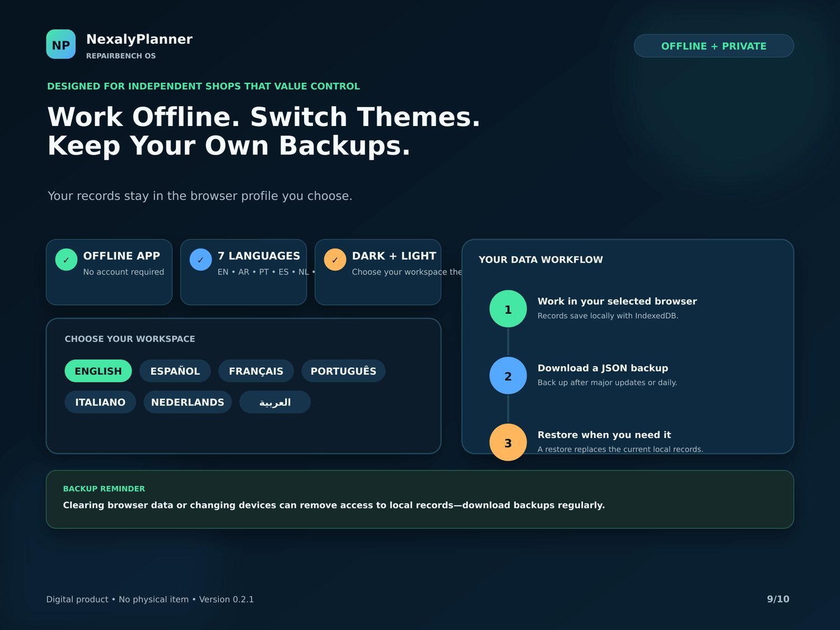The height and width of the screenshot is (630, 840).
Task: Click the OFFLINE + PRIVATE badge
Action: tap(713, 46)
